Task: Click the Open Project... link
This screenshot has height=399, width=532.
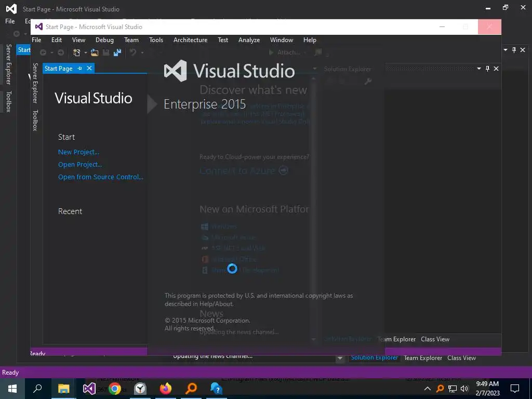Action: 80,165
